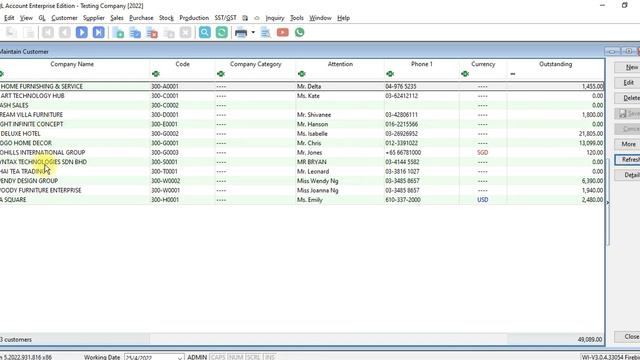
Task: Click the Outstanding column equals filter icon
Action: (x=513, y=74)
